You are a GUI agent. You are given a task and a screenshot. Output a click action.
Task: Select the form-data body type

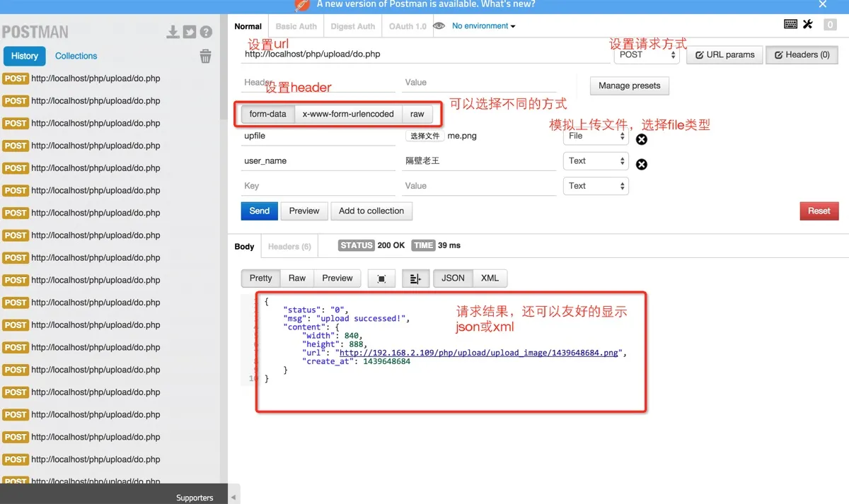pyautogui.click(x=267, y=114)
